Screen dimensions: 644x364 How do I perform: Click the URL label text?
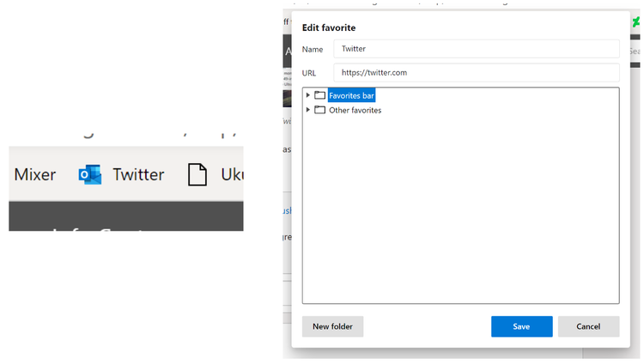click(309, 73)
